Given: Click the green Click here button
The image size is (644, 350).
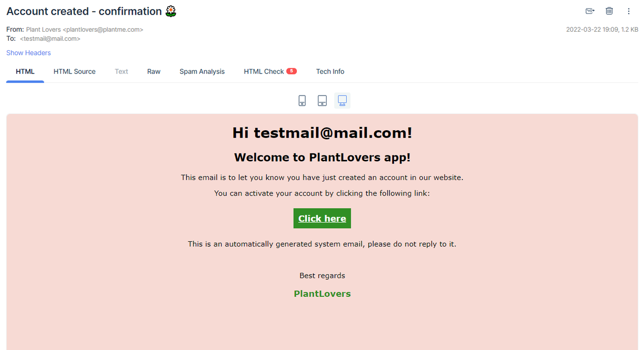Looking at the screenshot, I should [x=322, y=218].
